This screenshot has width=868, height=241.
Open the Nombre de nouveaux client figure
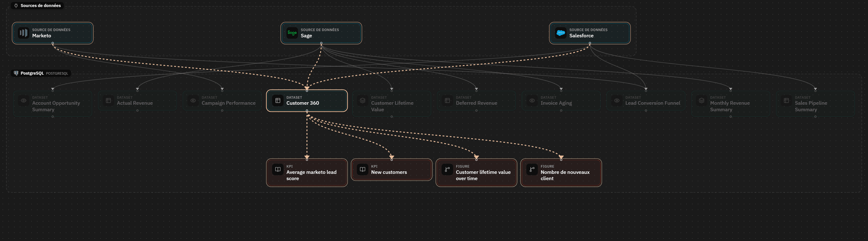pos(561,173)
